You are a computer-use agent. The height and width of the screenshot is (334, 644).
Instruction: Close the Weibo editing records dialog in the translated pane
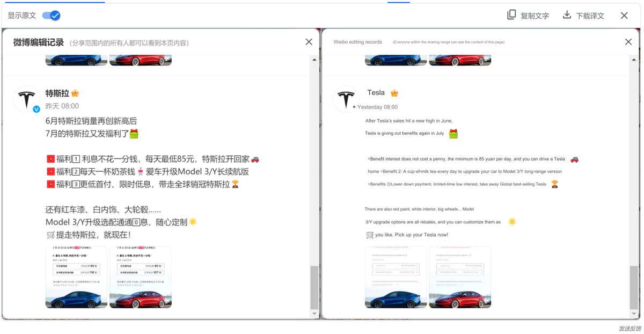tap(628, 42)
